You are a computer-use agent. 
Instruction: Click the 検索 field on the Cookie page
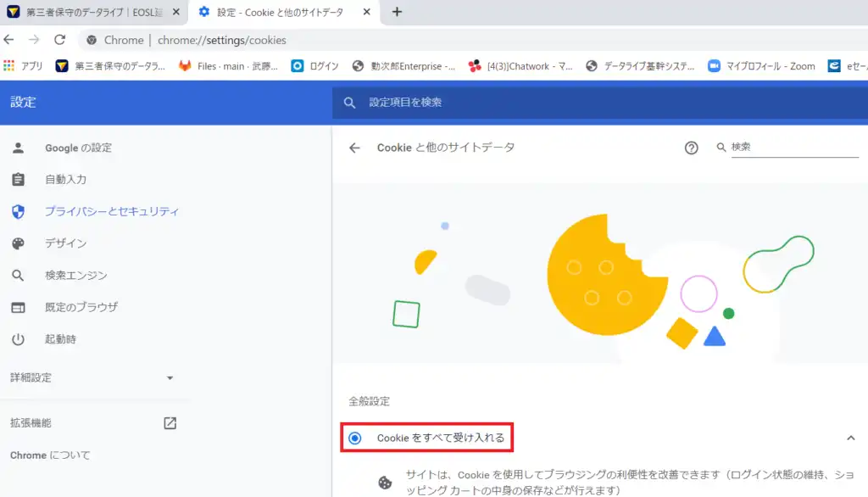[794, 148]
